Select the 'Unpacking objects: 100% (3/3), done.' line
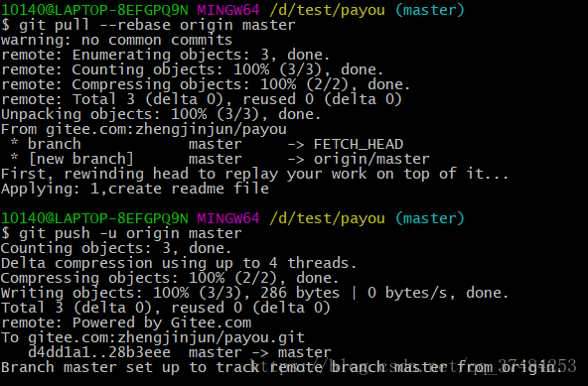588x386 pixels. pyautogui.click(x=161, y=114)
